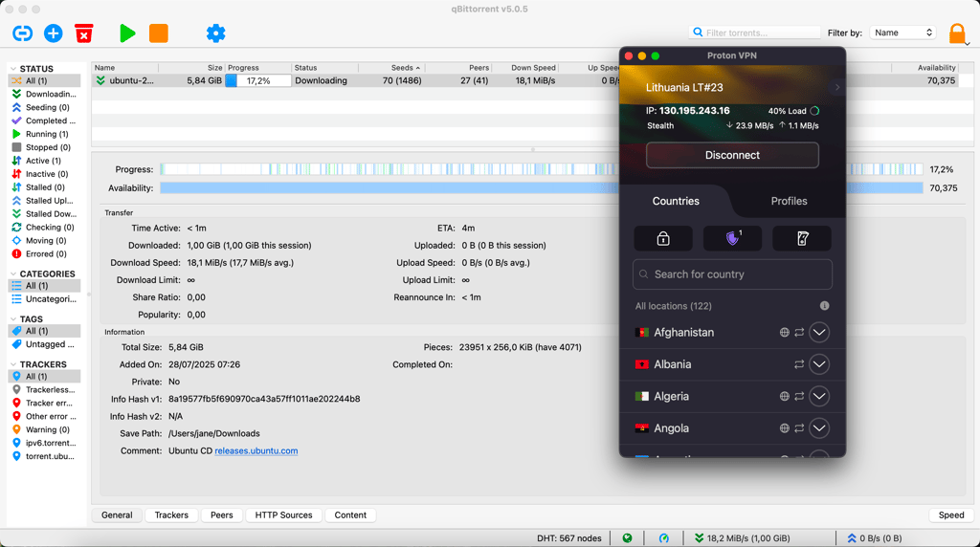
Task: Toggle alternative speed limits icon
Action: pyautogui.click(x=664, y=538)
